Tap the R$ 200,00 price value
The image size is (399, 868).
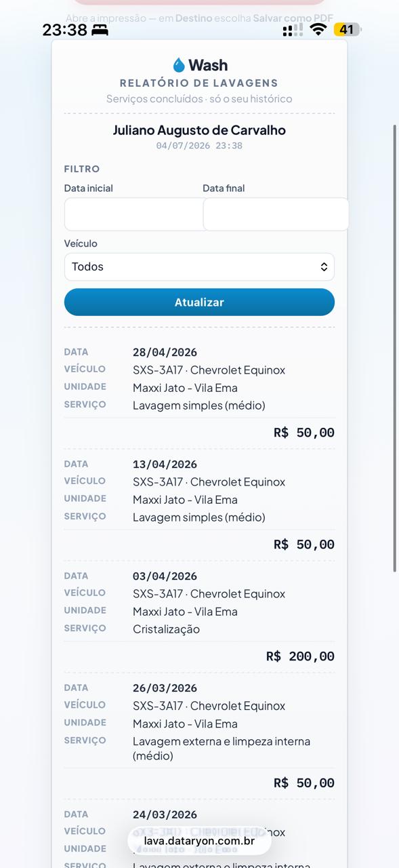pyautogui.click(x=300, y=656)
